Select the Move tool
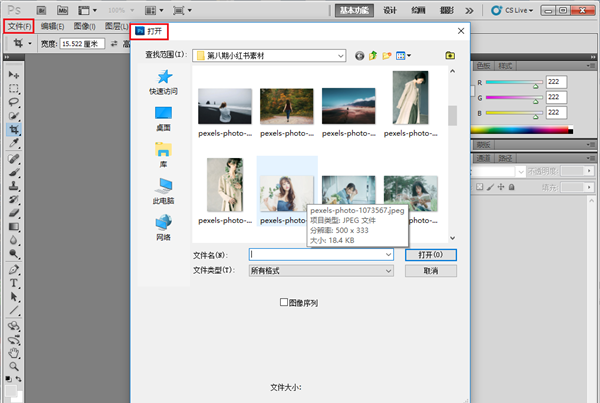The width and height of the screenshot is (600, 403). (14, 74)
